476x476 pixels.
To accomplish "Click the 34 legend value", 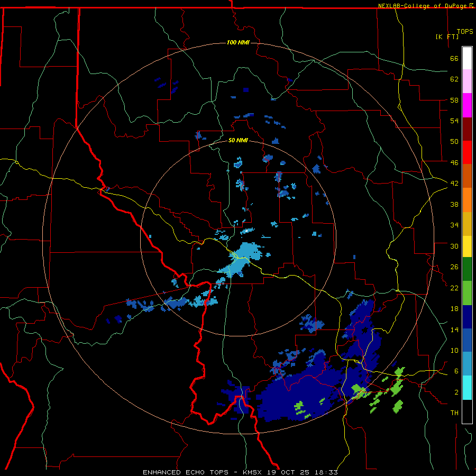I will click(454, 225).
